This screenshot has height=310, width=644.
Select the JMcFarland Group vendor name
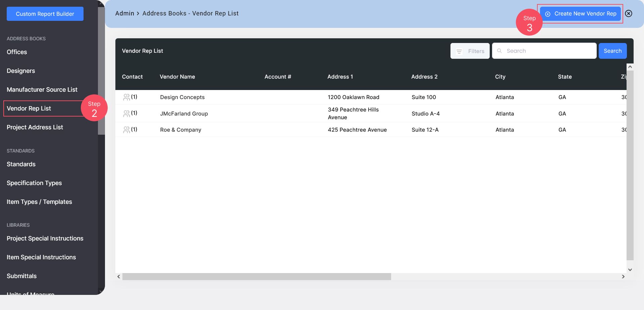(184, 114)
